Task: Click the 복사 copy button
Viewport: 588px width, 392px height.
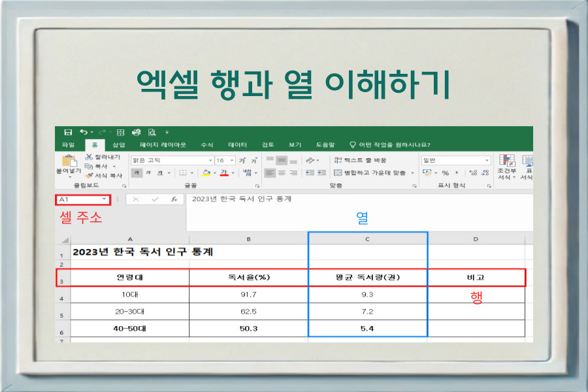Action: 97,166
